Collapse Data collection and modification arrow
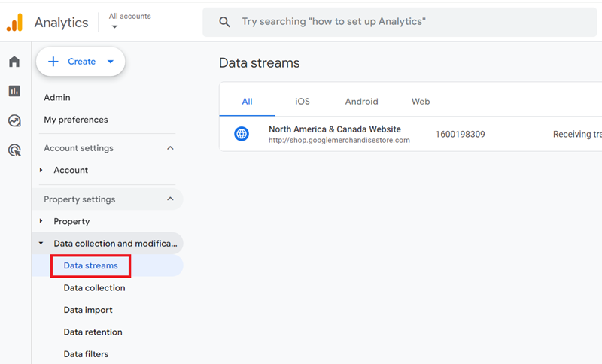This screenshot has height=364, width=602. (x=41, y=243)
